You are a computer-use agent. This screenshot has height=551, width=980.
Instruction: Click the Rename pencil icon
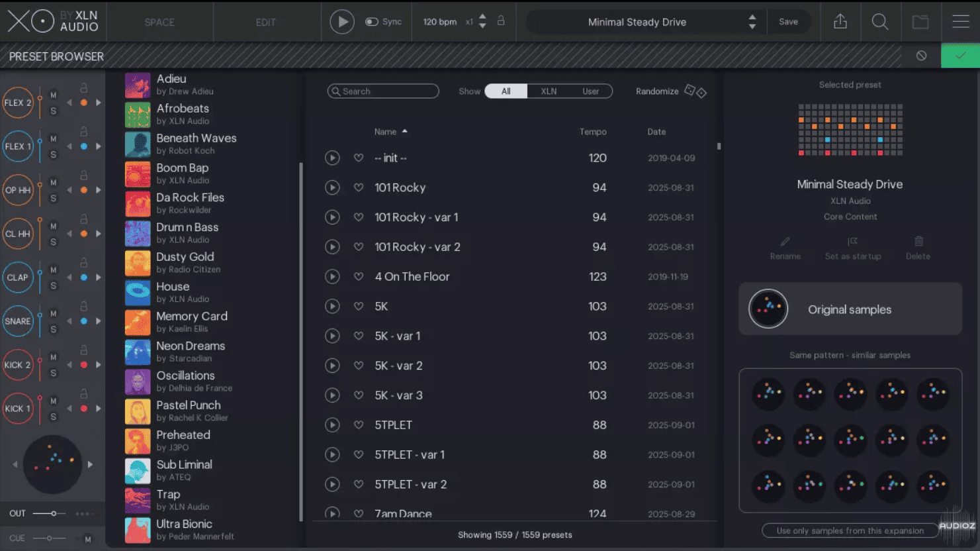tap(785, 242)
